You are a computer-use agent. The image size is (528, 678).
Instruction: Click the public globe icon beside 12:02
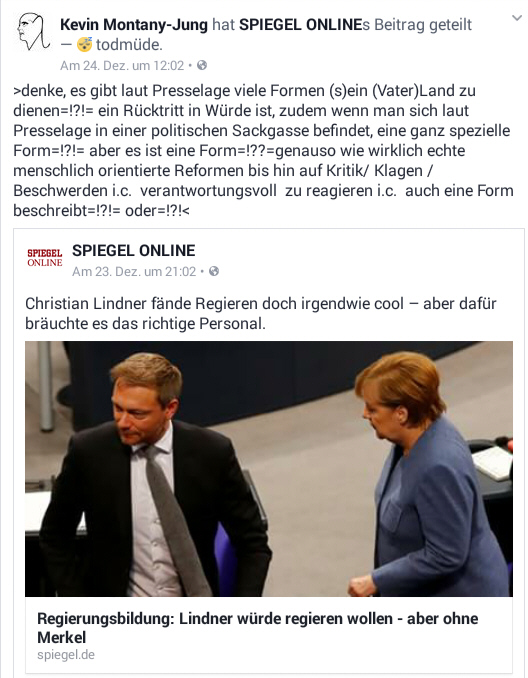pos(202,65)
